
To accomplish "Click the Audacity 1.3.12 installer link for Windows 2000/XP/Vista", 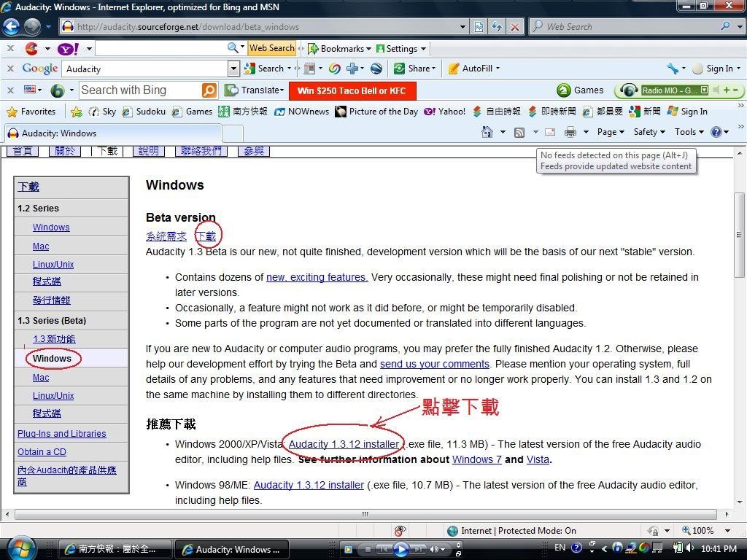I will tap(344, 444).
